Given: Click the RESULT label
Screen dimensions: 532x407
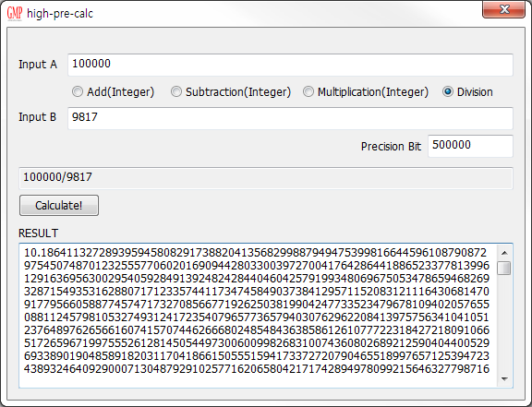Looking at the screenshot, I should coord(39,233).
